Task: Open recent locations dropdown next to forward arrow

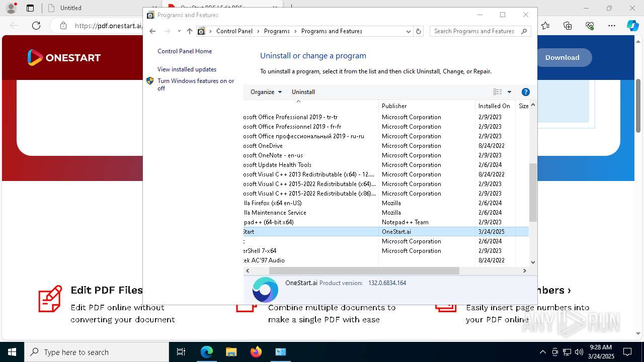Action: [x=179, y=31]
